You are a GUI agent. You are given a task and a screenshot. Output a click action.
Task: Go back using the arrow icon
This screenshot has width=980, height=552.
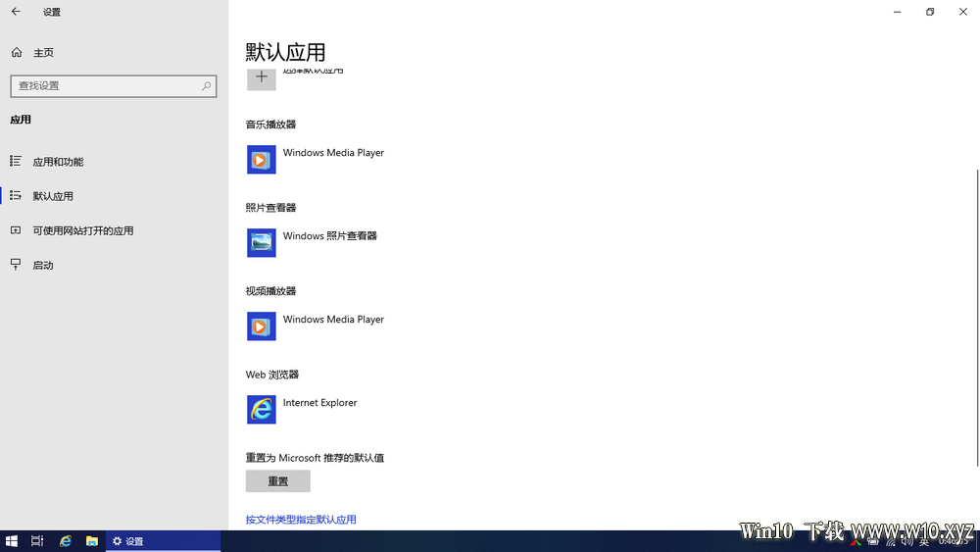16,11
